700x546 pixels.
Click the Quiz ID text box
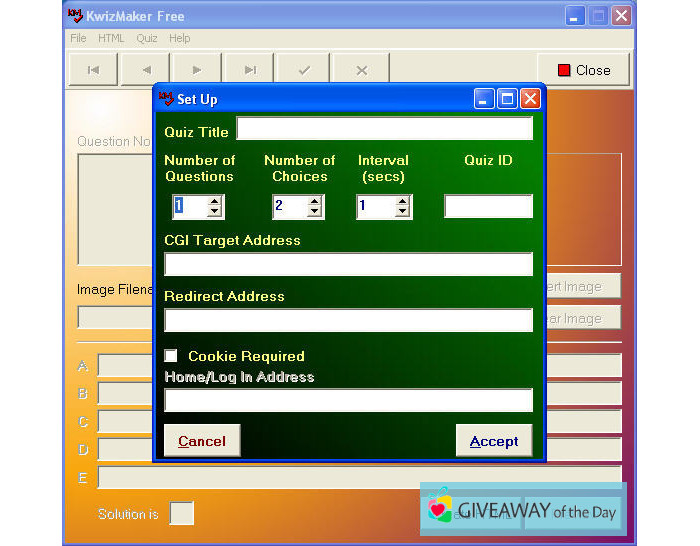click(488, 207)
